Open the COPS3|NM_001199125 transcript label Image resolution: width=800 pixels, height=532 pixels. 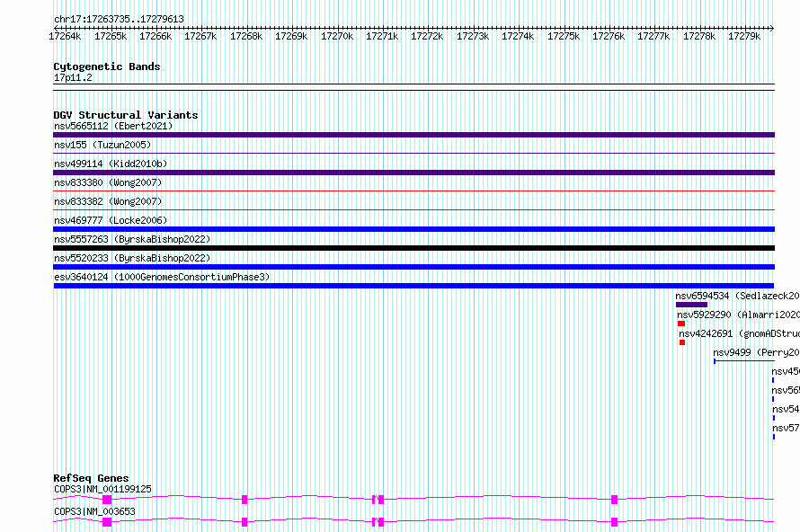(x=102, y=489)
